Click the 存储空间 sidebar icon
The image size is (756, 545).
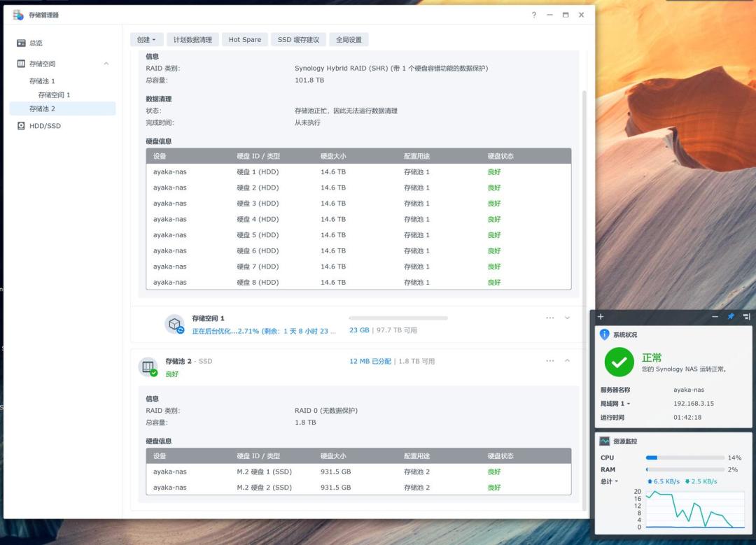[21, 64]
